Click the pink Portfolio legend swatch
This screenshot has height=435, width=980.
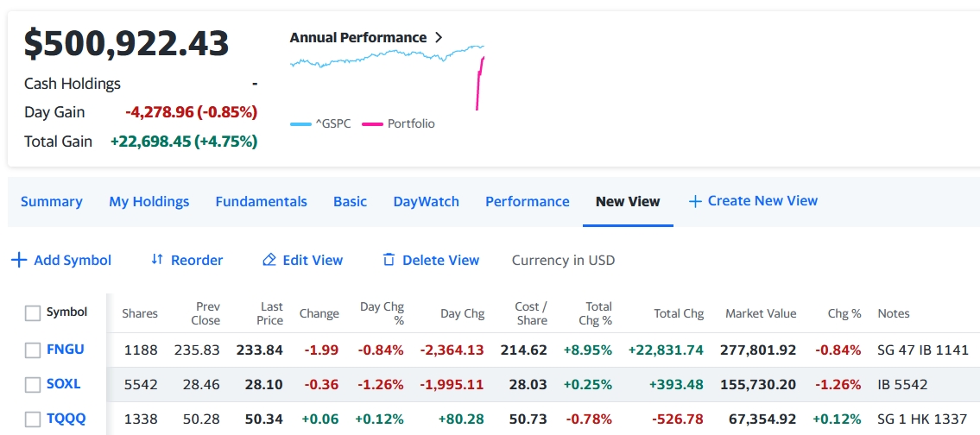click(x=372, y=124)
